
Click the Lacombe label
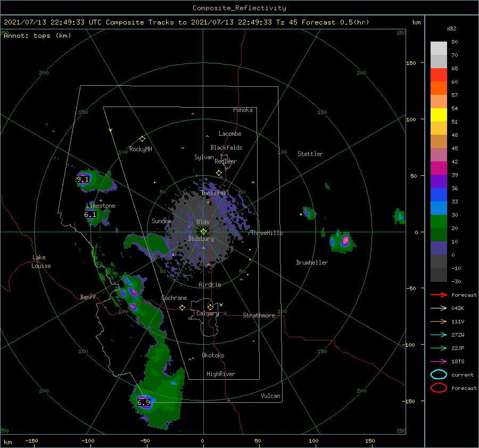(230, 134)
